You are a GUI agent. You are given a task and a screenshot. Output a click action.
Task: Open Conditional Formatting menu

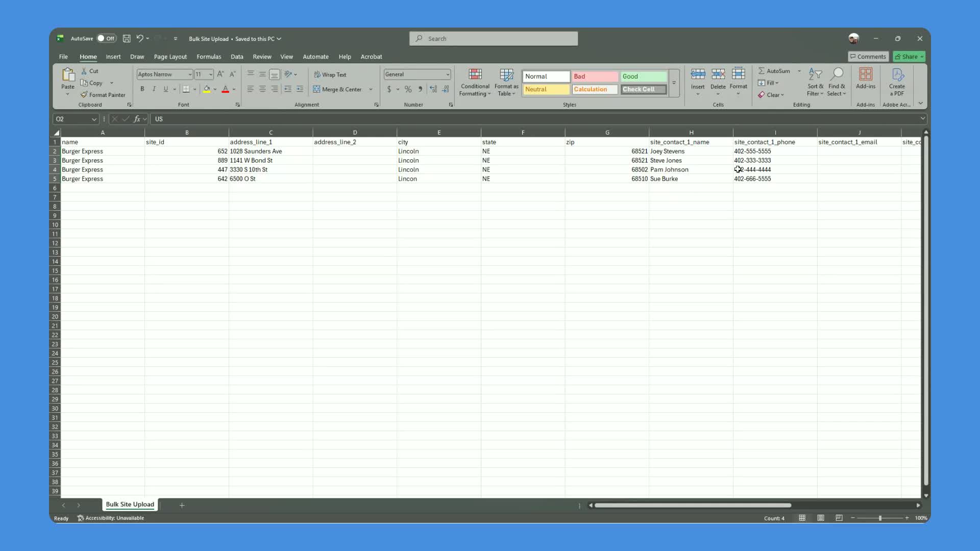[x=475, y=82]
